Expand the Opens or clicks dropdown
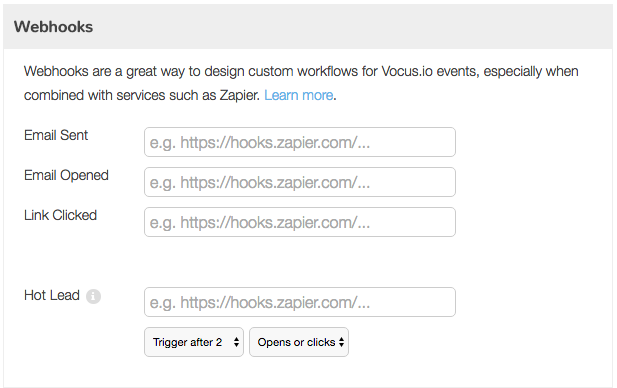617x388 pixels. pyautogui.click(x=299, y=342)
